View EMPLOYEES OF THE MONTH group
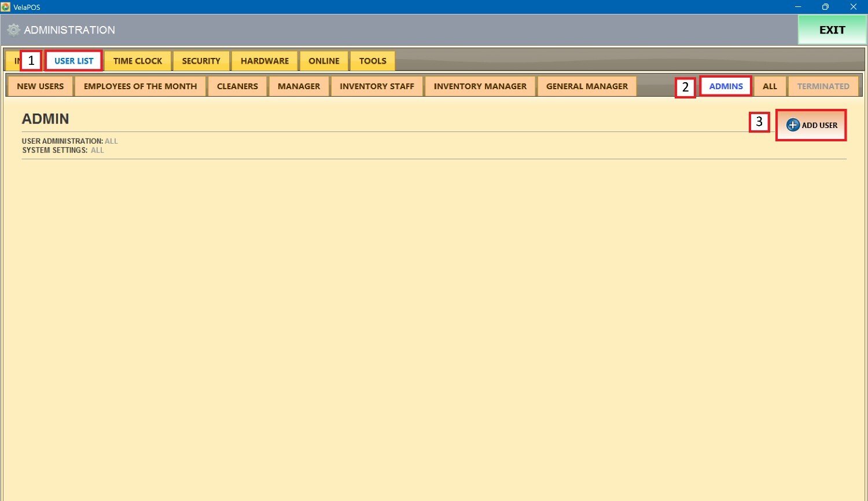 pos(140,86)
